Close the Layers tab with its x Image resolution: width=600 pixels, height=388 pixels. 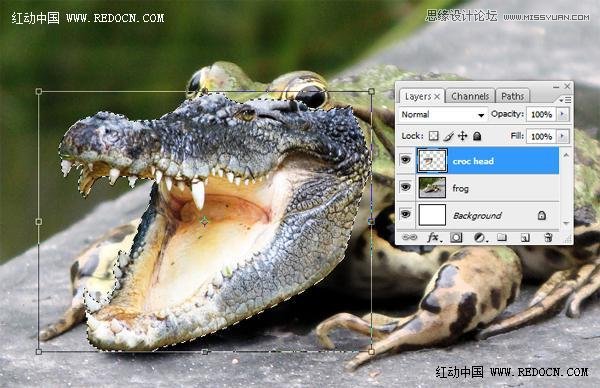(437, 96)
